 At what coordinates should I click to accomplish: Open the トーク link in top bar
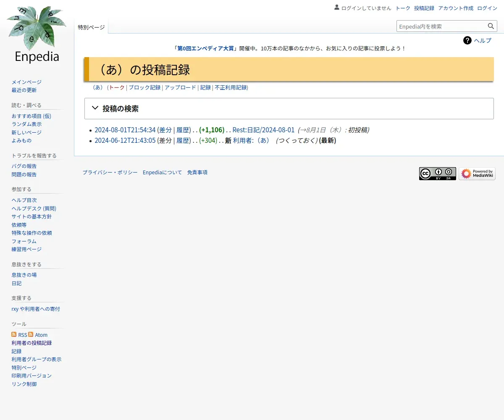pyautogui.click(x=403, y=8)
